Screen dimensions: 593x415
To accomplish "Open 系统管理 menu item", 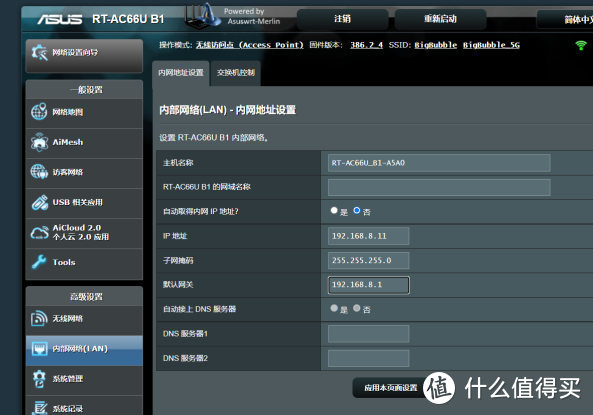I will 84,379.
